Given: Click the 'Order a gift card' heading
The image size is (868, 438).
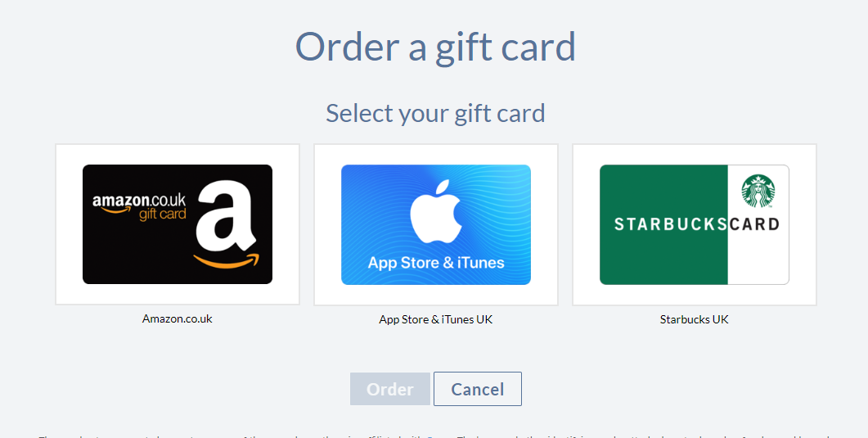Looking at the screenshot, I should coord(435,47).
